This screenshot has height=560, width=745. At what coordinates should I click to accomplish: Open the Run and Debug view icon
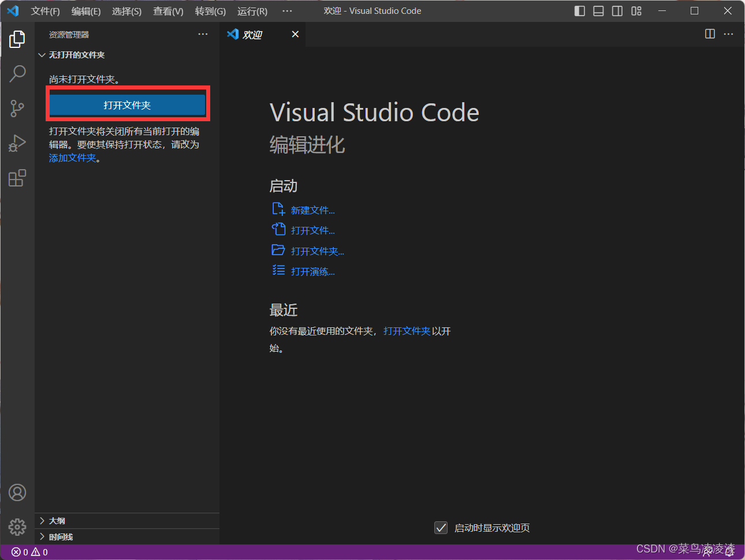point(17,143)
